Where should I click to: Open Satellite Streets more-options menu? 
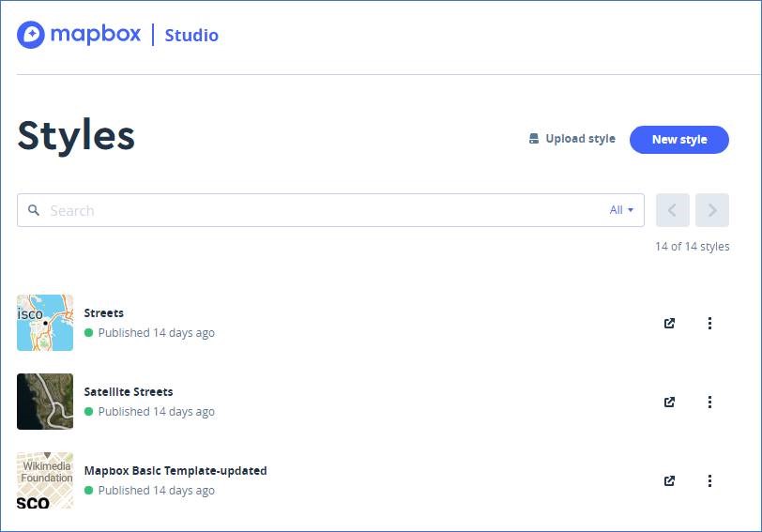[x=709, y=402]
